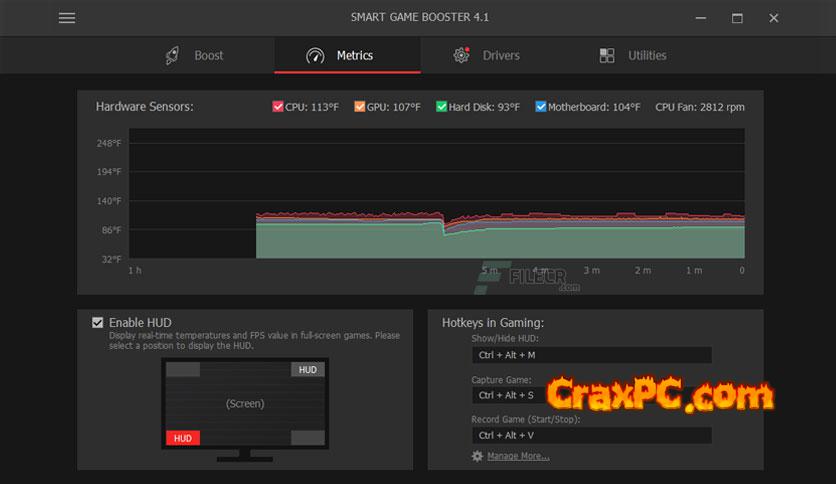Uncheck the CPU temperature sensor
This screenshot has width=836, height=484.
[278, 107]
